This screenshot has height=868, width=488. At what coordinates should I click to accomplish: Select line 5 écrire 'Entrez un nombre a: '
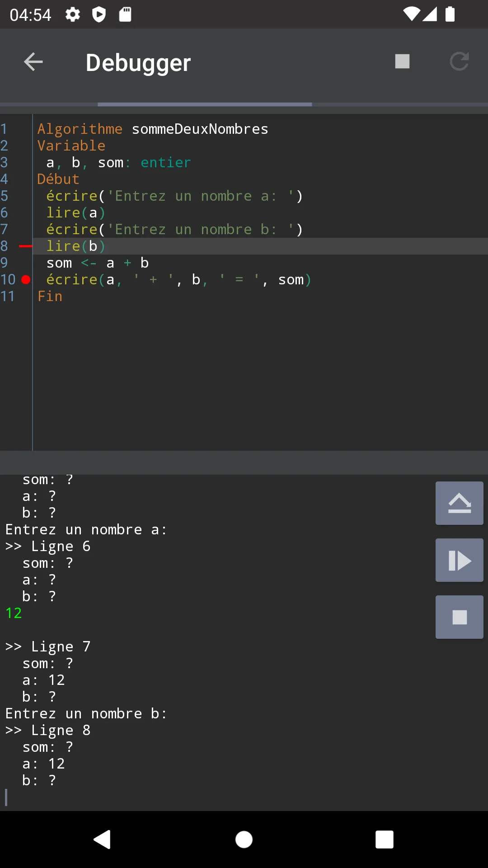(x=174, y=196)
